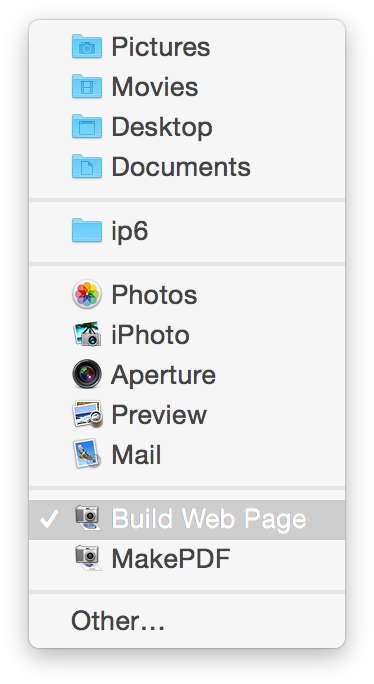Click the Pictures folder icon
This screenshot has width=374, height=684.
tap(87, 46)
